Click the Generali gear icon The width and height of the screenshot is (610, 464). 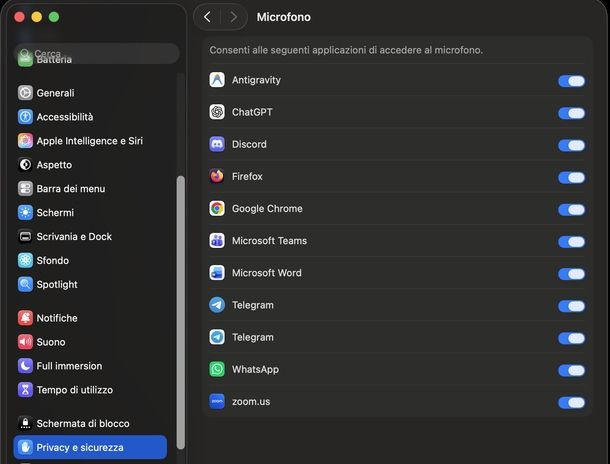click(25, 93)
